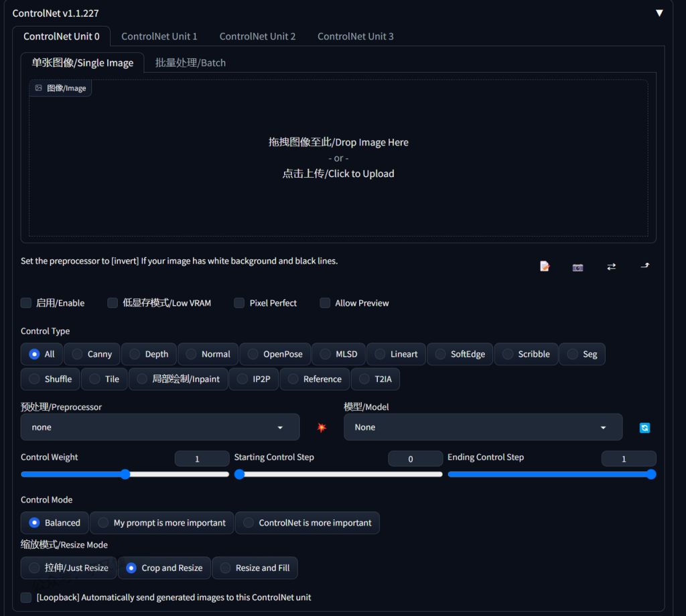The width and height of the screenshot is (686, 616).
Task: Choose My prompt is more important
Action: coord(162,523)
